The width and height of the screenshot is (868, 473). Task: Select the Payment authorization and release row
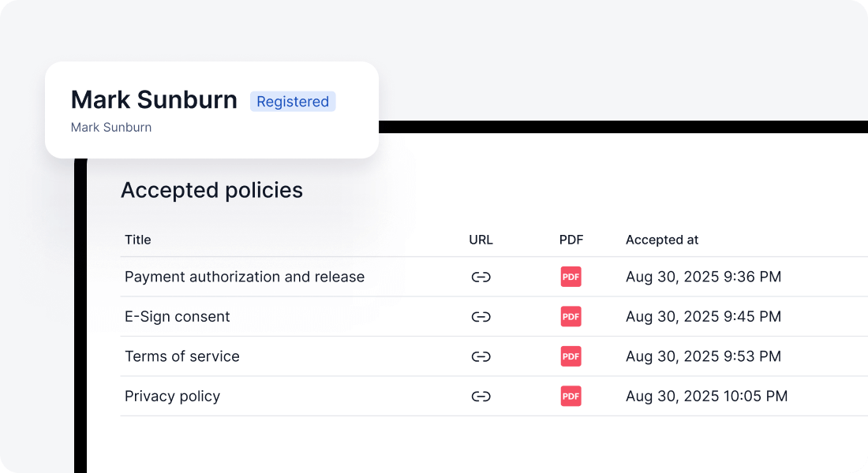245,277
